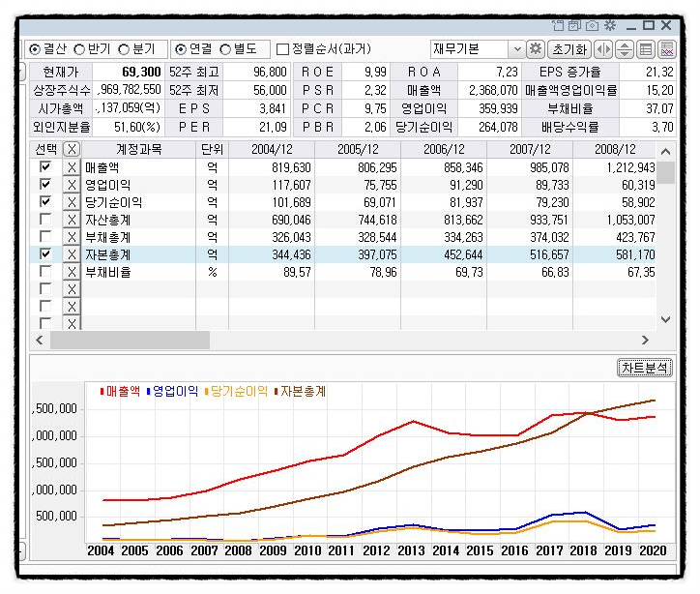
Task: Click table scroll right arrow
Action: [645, 341]
